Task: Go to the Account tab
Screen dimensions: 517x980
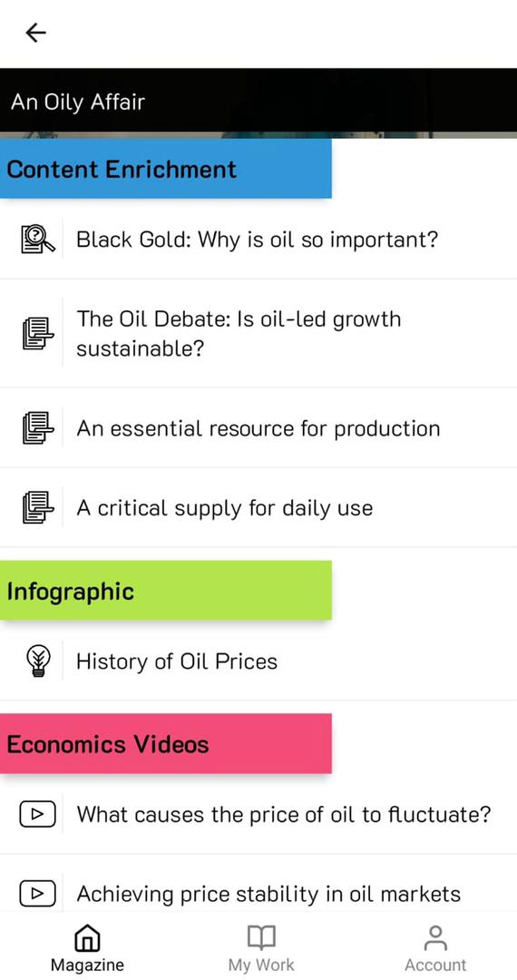Action: pos(435,948)
